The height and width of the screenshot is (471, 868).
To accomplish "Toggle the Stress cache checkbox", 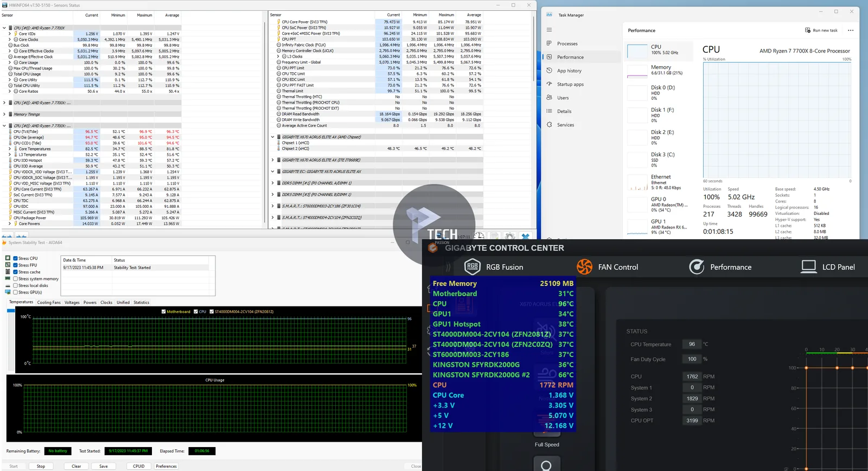I will pyautogui.click(x=16, y=272).
